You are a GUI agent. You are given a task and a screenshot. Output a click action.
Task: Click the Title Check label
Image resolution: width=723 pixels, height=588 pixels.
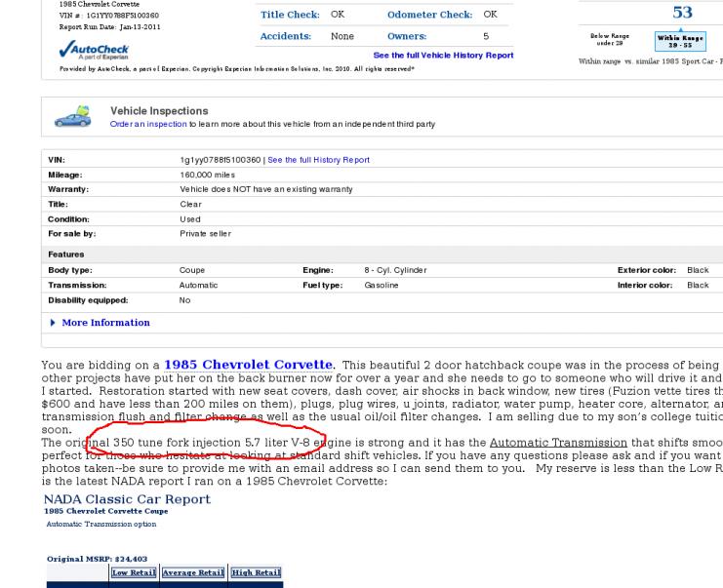point(290,15)
